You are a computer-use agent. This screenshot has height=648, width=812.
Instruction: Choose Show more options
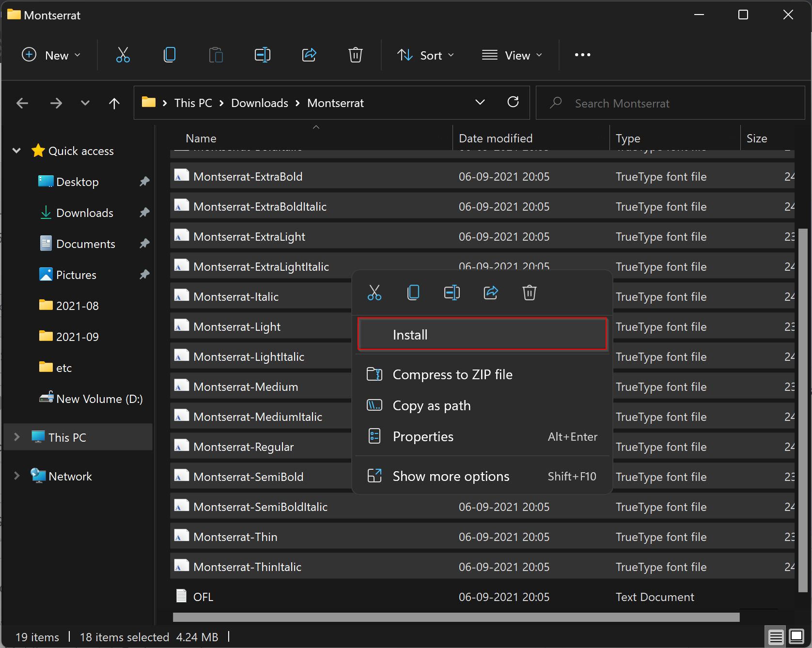pos(482,476)
